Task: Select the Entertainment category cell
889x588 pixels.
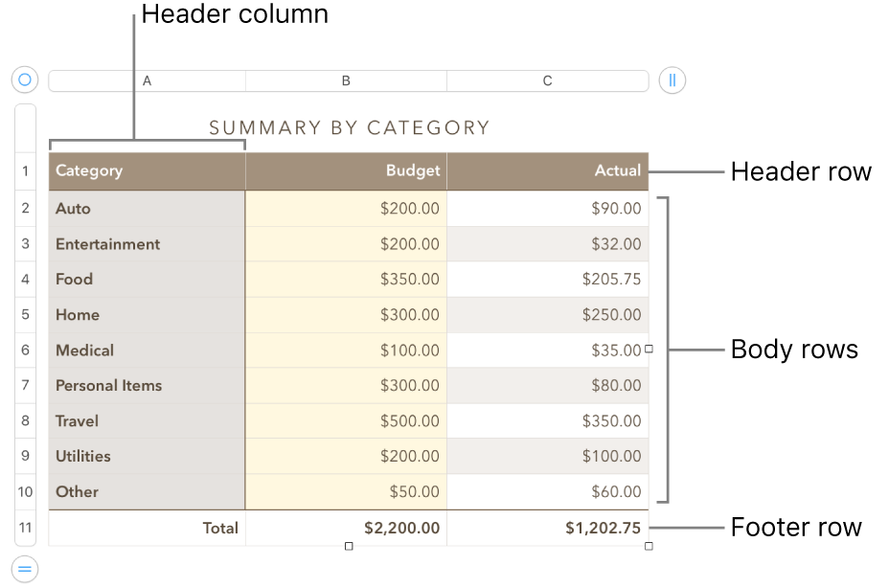Action: (146, 243)
